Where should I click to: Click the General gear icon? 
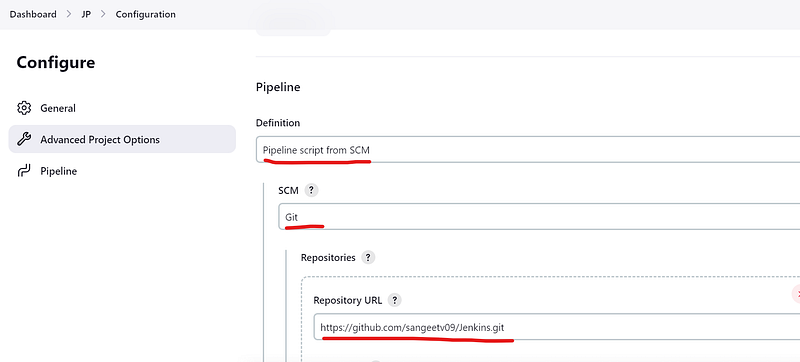coord(23,108)
